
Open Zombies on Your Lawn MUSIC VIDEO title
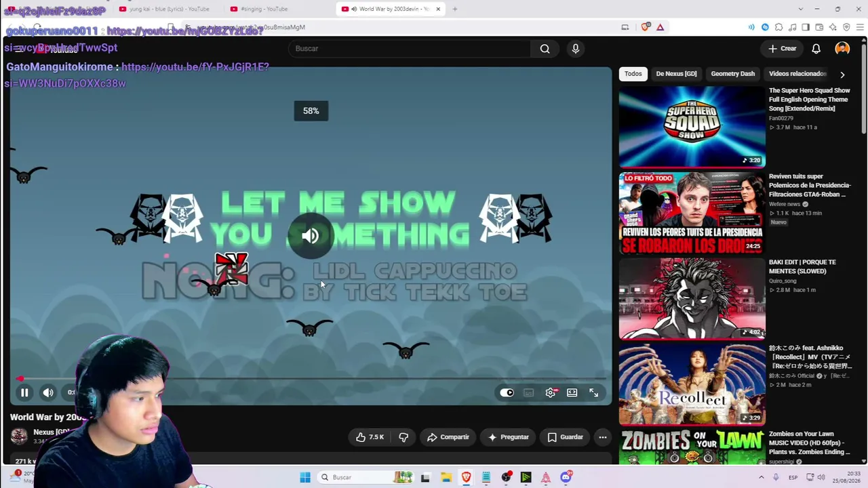click(810, 443)
